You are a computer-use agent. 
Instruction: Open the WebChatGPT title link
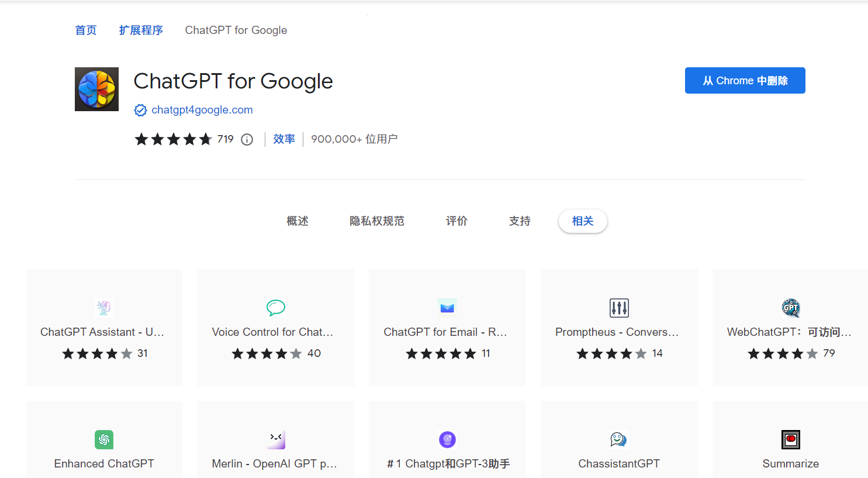click(789, 332)
